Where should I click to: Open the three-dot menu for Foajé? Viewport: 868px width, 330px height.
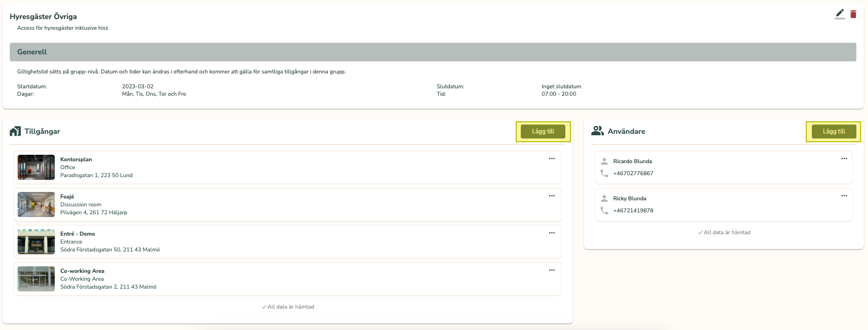(x=551, y=196)
